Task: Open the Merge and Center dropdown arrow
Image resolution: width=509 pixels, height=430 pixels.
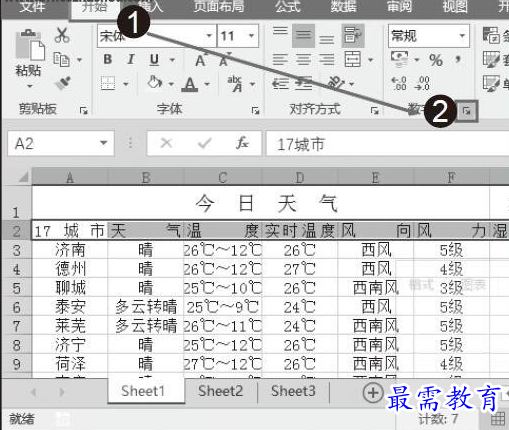Action: tap(370, 60)
